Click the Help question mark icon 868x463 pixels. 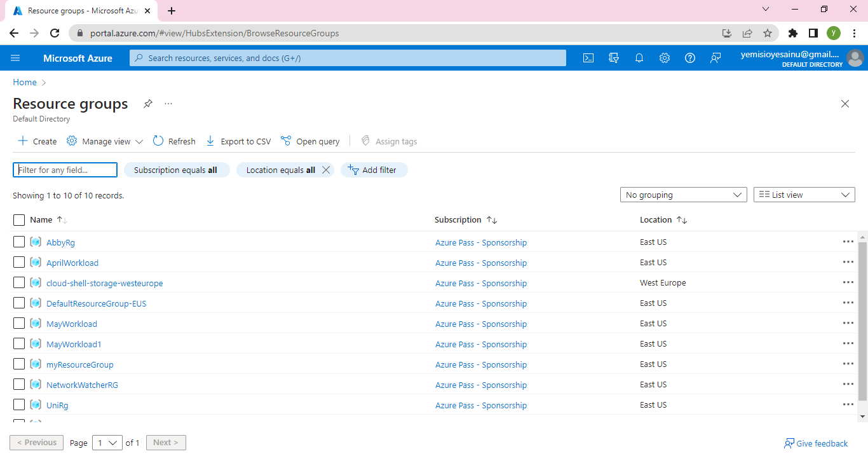coord(690,58)
